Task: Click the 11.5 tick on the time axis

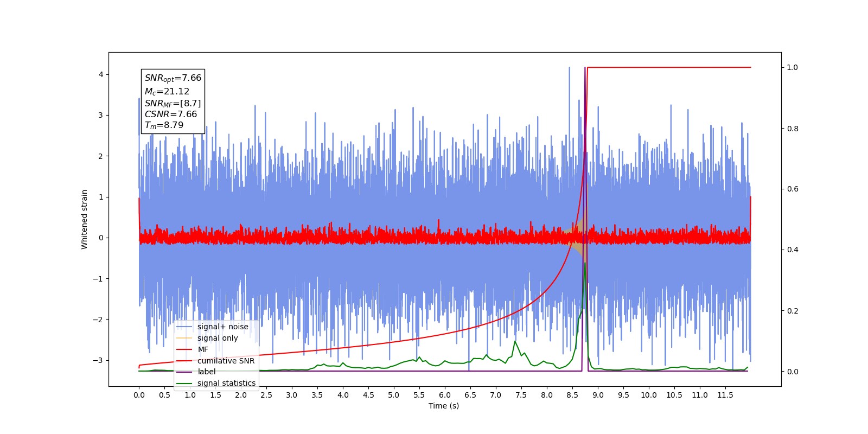Action: [725, 395]
